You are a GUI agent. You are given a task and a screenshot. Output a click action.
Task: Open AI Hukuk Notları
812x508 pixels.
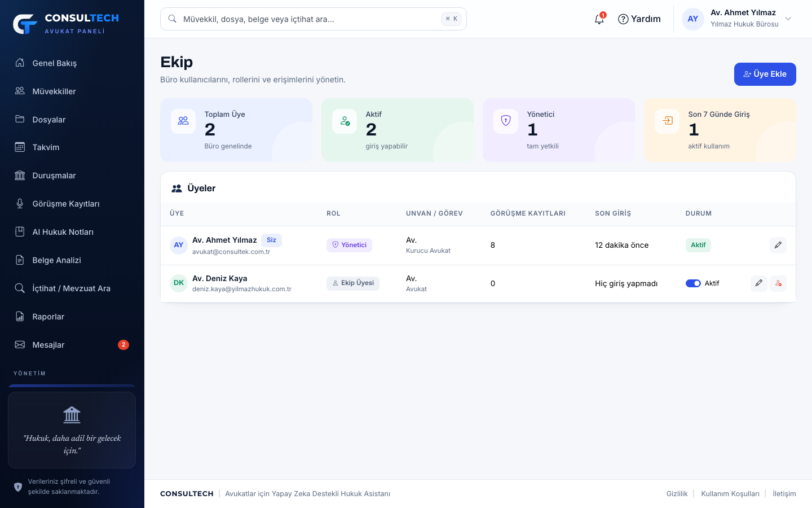pyautogui.click(x=72, y=232)
